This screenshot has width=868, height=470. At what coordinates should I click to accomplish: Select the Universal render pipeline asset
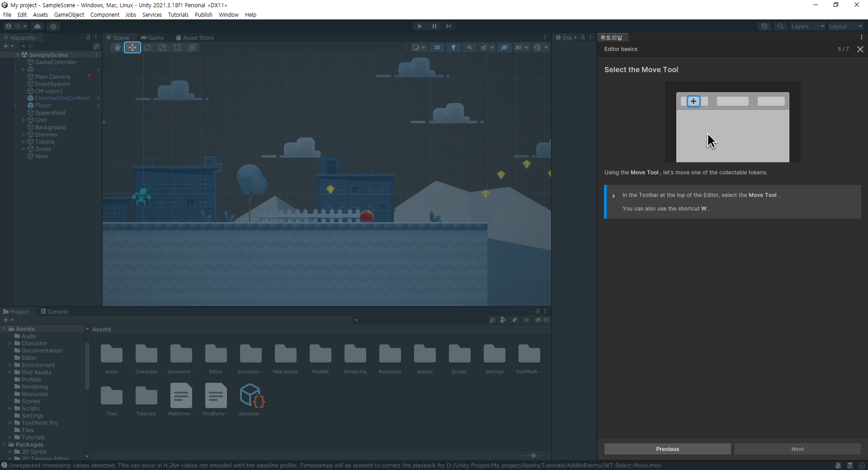pyautogui.click(x=251, y=399)
